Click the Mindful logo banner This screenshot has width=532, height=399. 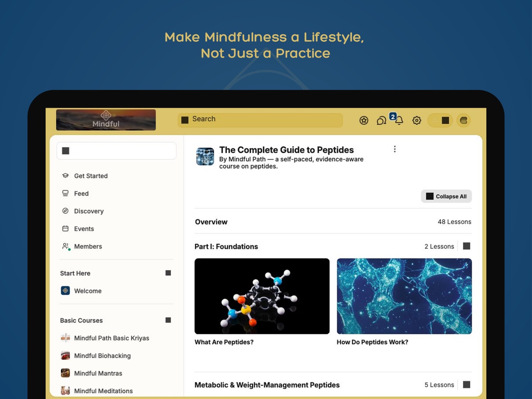(106, 120)
